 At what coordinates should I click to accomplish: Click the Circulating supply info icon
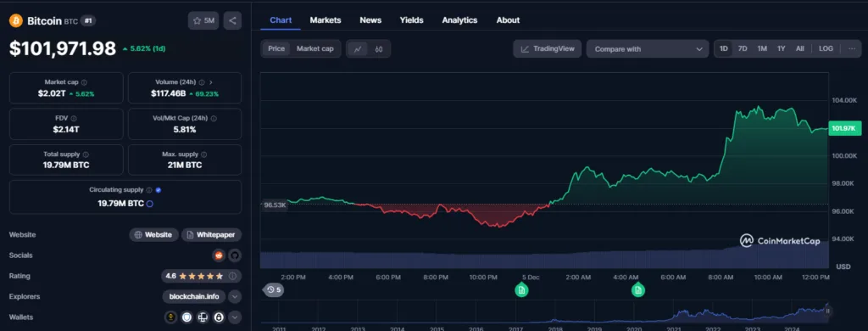(149, 189)
